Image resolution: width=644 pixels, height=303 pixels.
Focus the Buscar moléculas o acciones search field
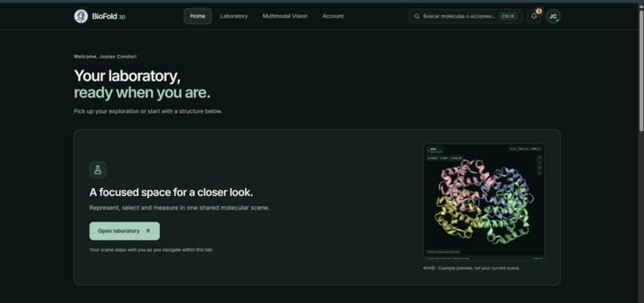465,16
